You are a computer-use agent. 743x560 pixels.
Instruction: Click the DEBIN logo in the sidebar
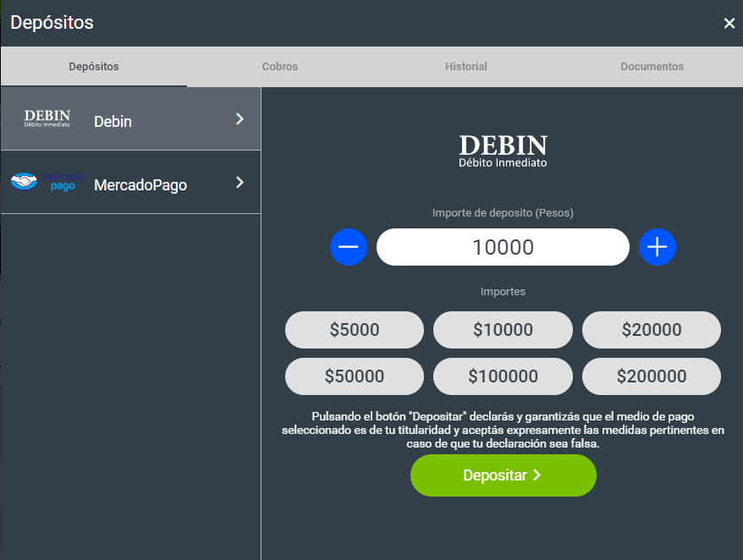[x=47, y=118]
